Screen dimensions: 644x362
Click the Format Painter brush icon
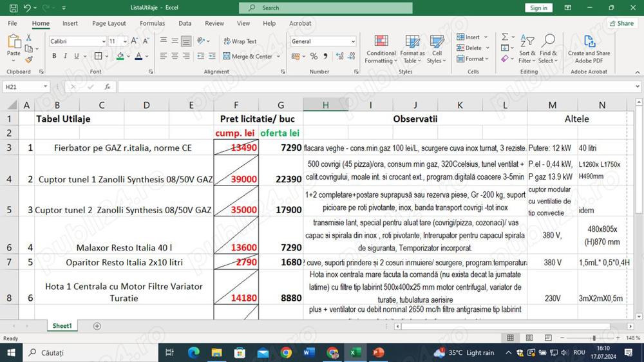pos(28,58)
